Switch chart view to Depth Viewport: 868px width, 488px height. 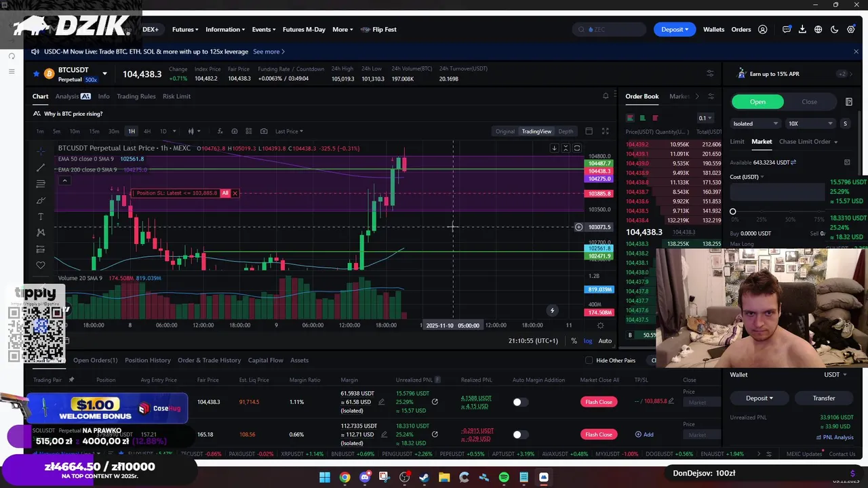(x=566, y=131)
